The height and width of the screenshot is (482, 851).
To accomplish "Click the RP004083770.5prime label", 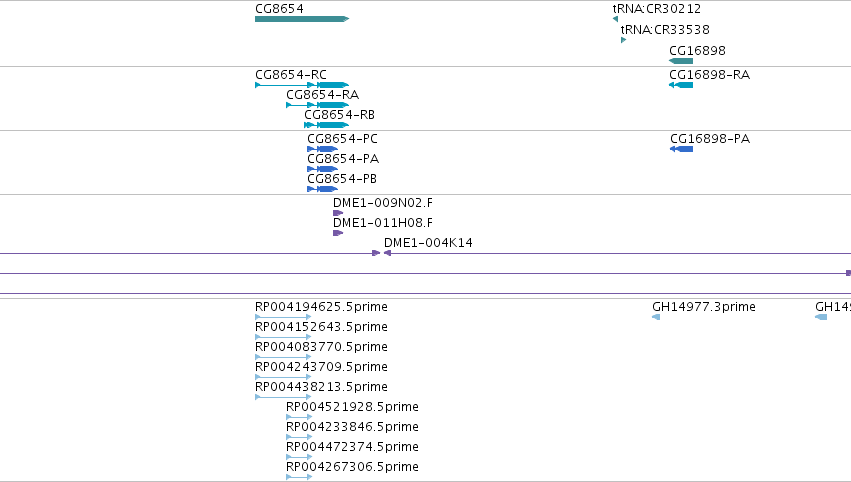I will tap(321, 347).
